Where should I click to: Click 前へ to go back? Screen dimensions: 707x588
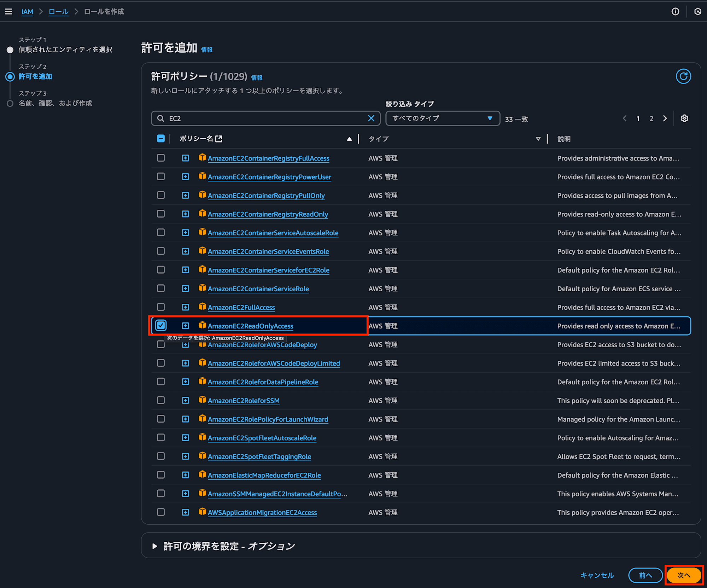(645, 575)
